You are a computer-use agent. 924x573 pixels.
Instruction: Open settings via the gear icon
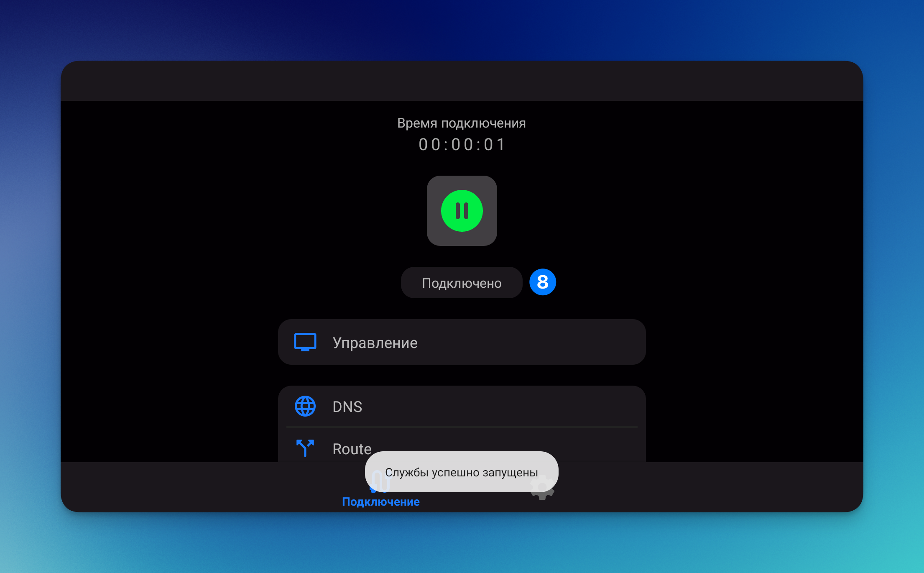coord(542,496)
